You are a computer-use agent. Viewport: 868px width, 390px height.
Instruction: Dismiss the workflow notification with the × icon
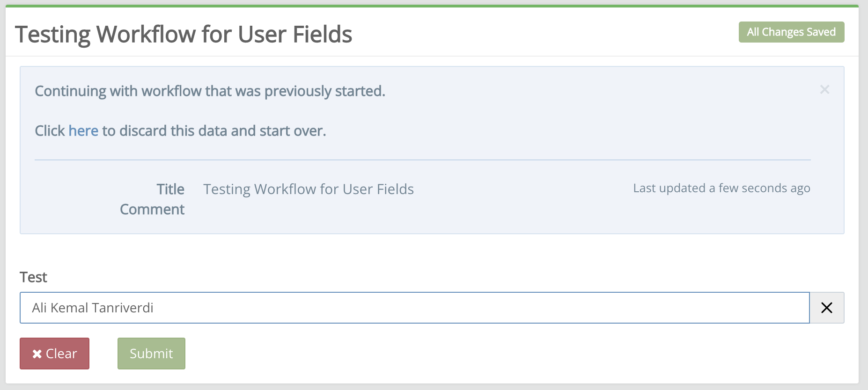point(824,89)
